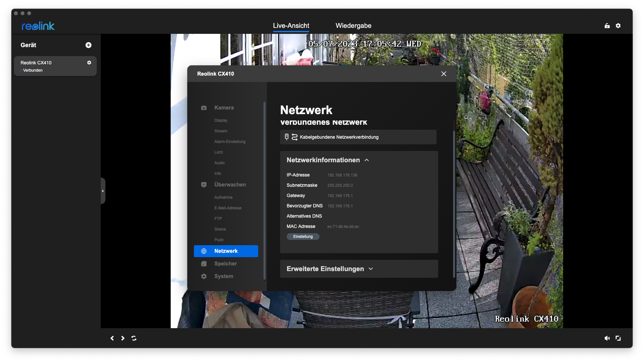Open the Speicher settings section
Image resolution: width=644 pixels, height=362 pixels.
coord(225,264)
